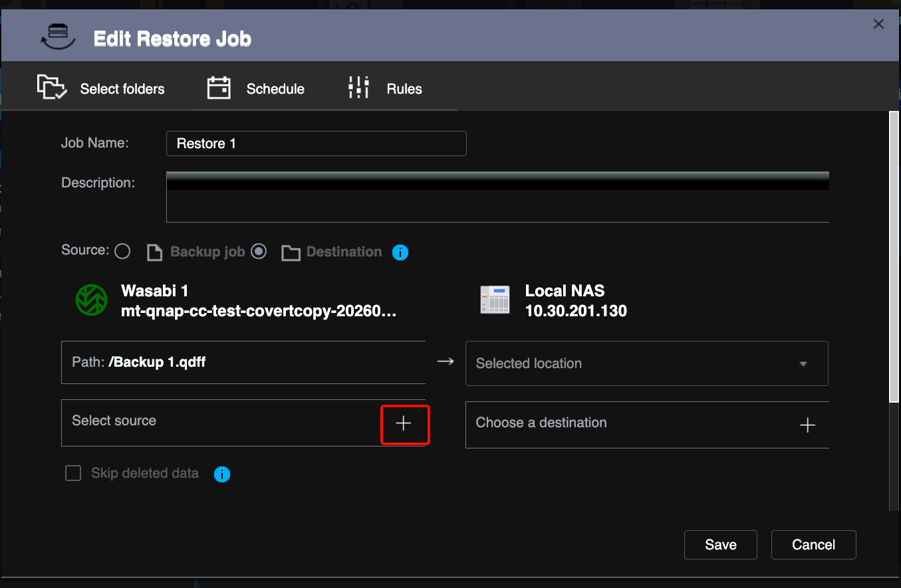Show the Skip deleted data info icon
Image resolution: width=901 pixels, height=588 pixels.
(222, 474)
